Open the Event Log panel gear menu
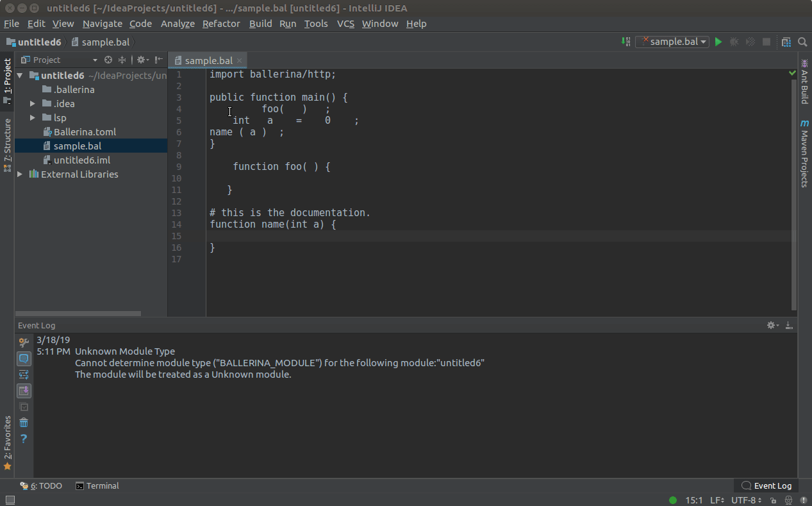Viewport: 812px width, 506px height. 773,325
